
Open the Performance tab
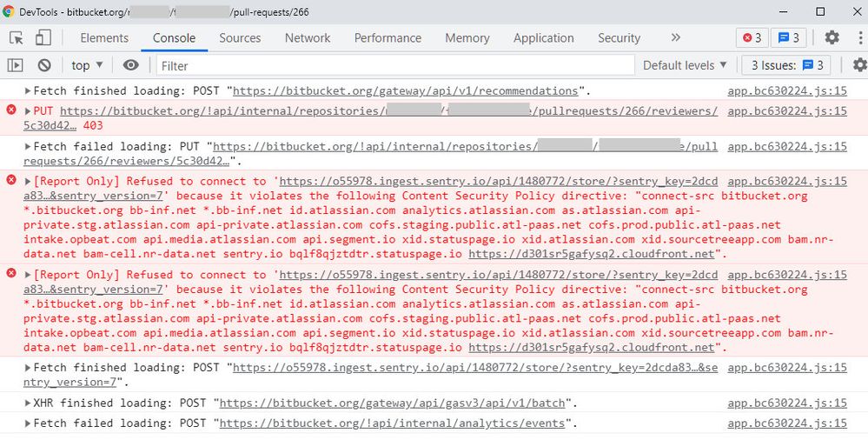(388, 37)
